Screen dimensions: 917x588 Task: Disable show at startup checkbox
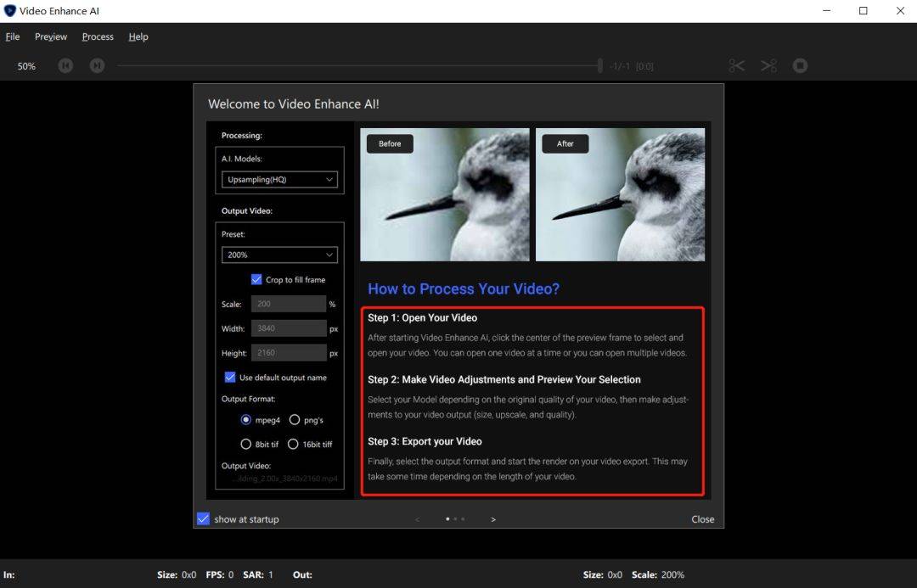pyautogui.click(x=203, y=518)
